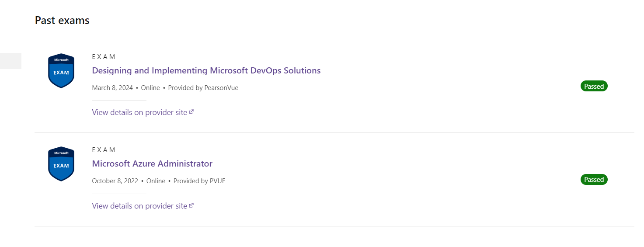Click the exam badge icon for DevOps Solutions
Screen dimensions: 644x247
pos(61,71)
